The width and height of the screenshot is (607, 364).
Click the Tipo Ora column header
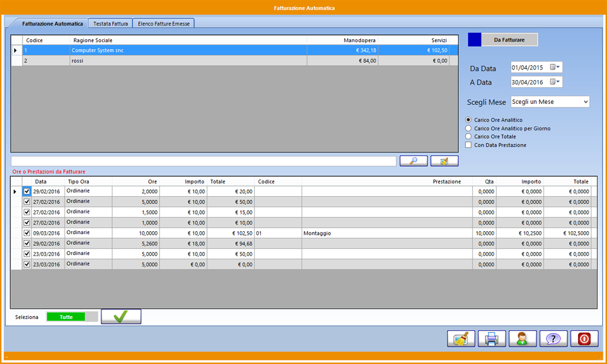88,181
